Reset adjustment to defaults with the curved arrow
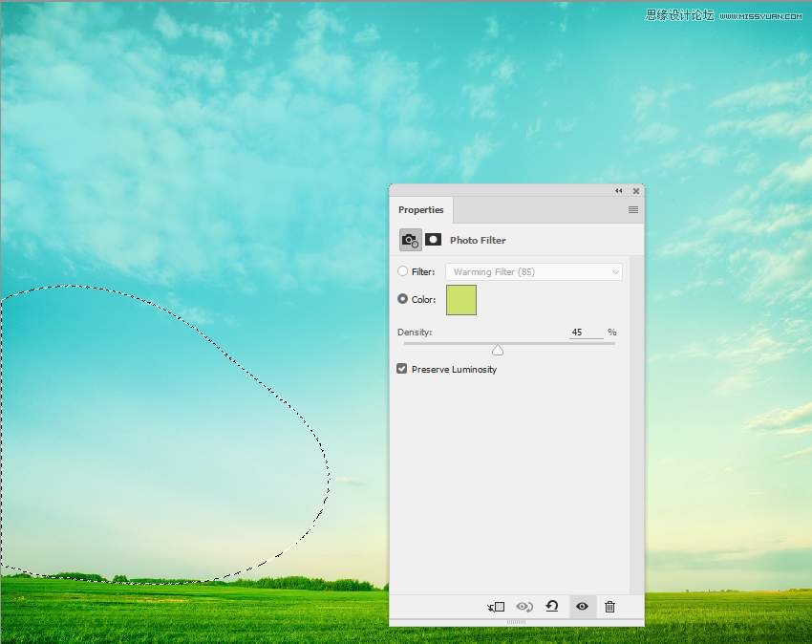Screen dimensions: 812x644 point(552,607)
